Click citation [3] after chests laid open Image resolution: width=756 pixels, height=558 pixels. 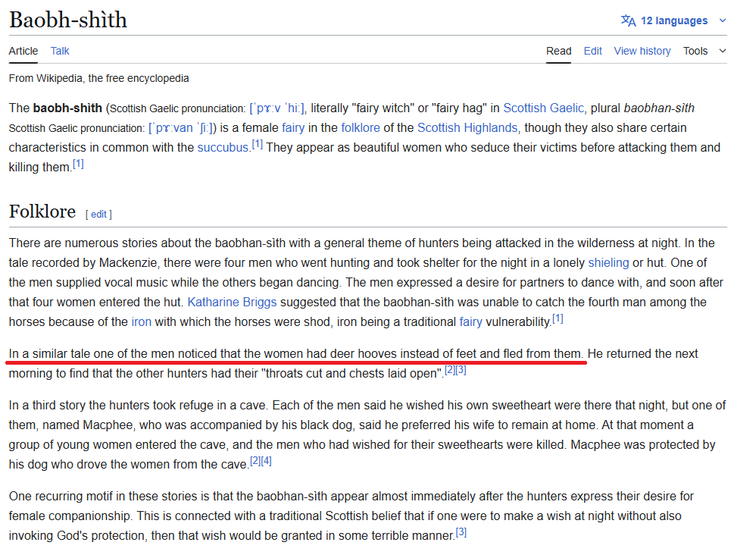(x=461, y=370)
